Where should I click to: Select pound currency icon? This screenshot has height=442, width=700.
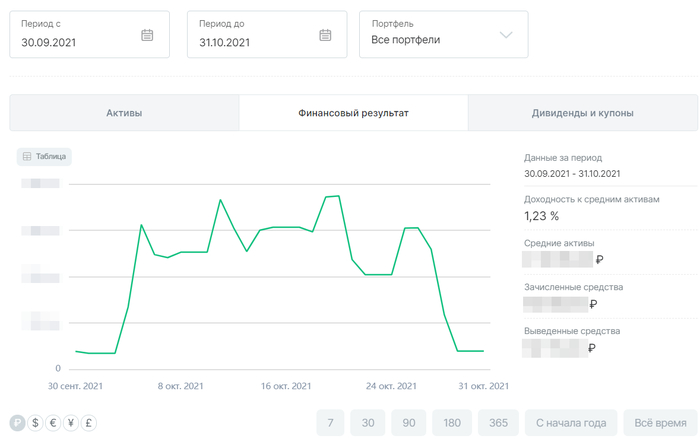pyautogui.click(x=89, y=423)
